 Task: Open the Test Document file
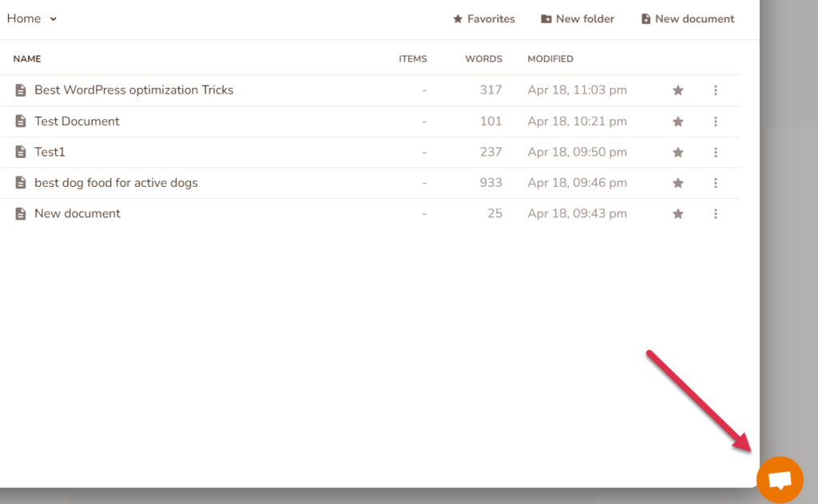(x=77, y=121)
